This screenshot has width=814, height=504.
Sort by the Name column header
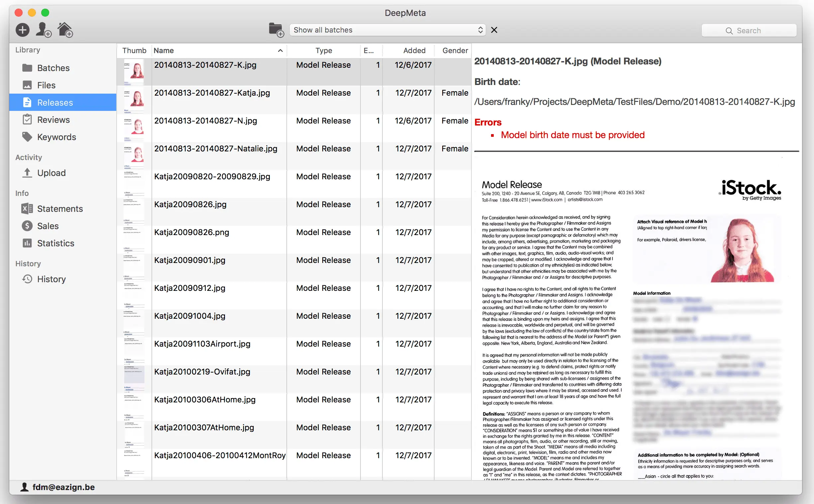219,50
